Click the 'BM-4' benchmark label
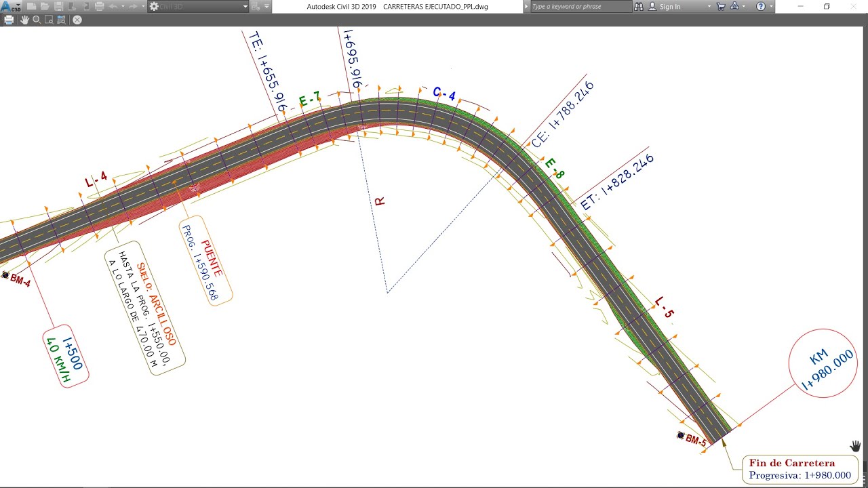 point(20,281)
